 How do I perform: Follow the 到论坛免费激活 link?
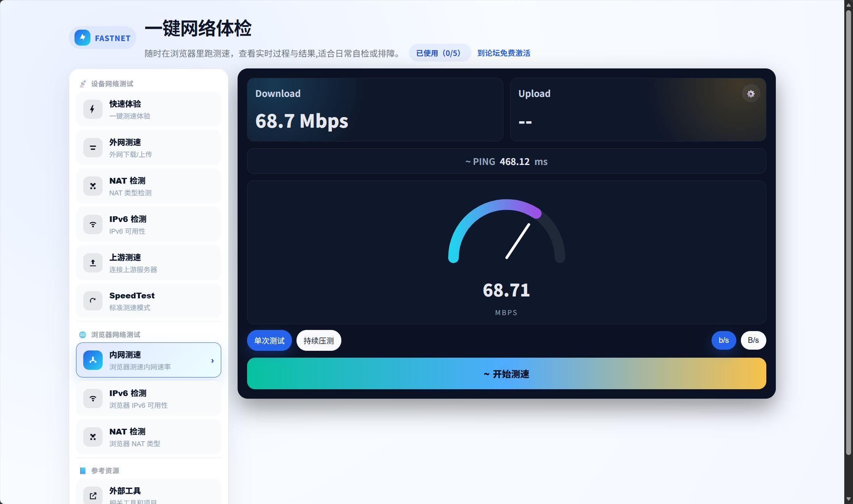pyautogui.click(x=504, y=53)
